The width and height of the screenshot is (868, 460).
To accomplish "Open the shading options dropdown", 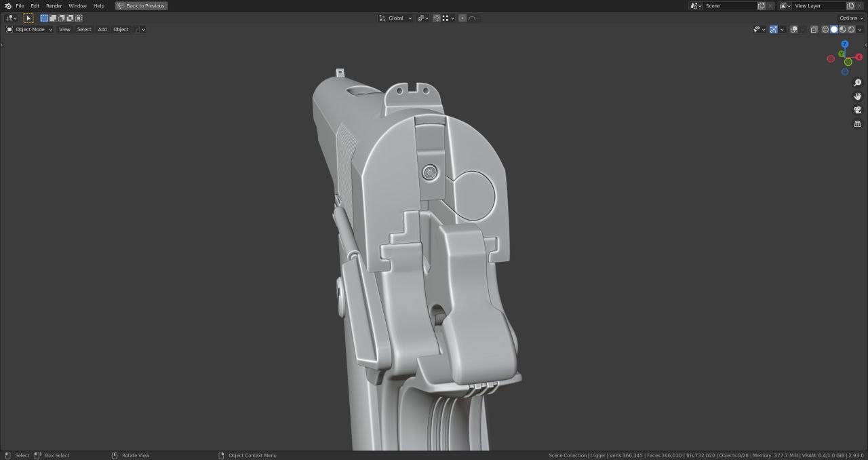I will tap(860, 29).
